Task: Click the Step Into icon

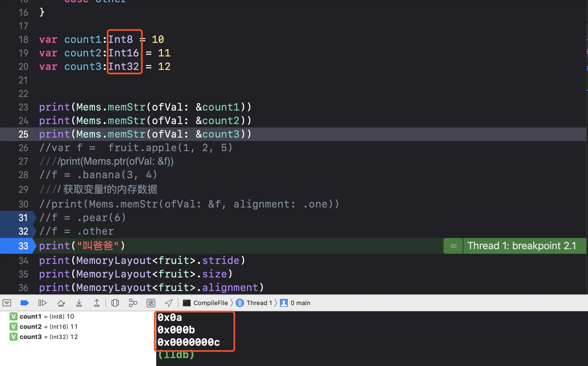Action: point(79,303)
